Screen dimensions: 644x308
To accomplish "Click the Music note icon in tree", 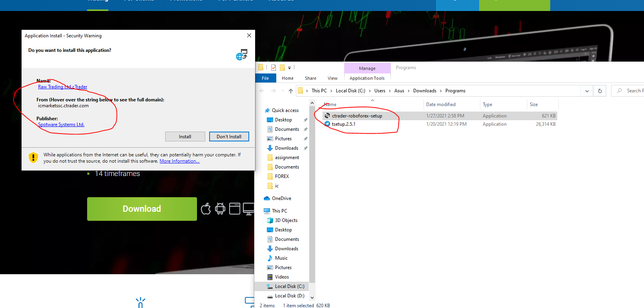I will (x=270, y=258).
